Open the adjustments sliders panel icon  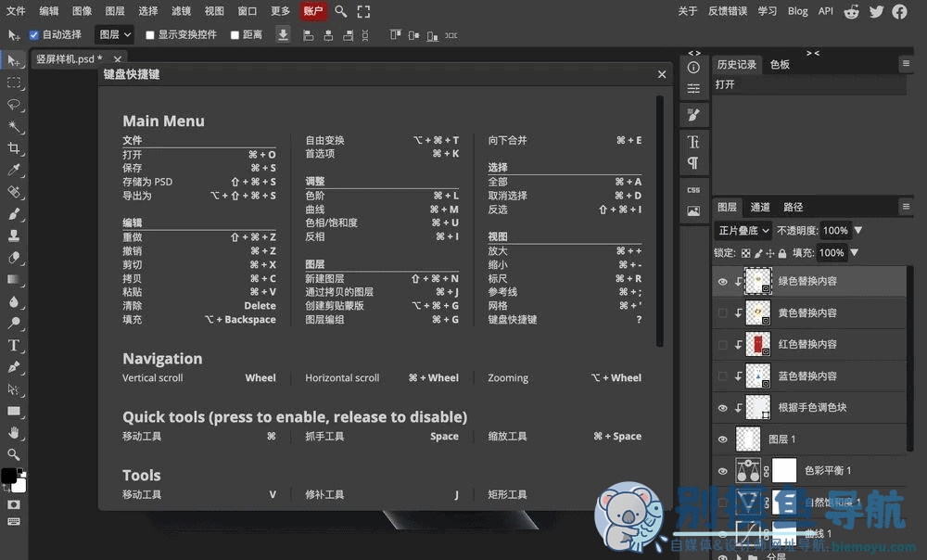693,89
